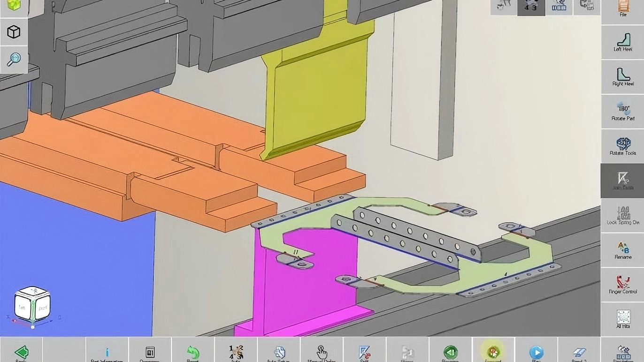Screen dimensions: 644x362
Task: Open the zoom magnifier tool
Action: tap(14, 59)
